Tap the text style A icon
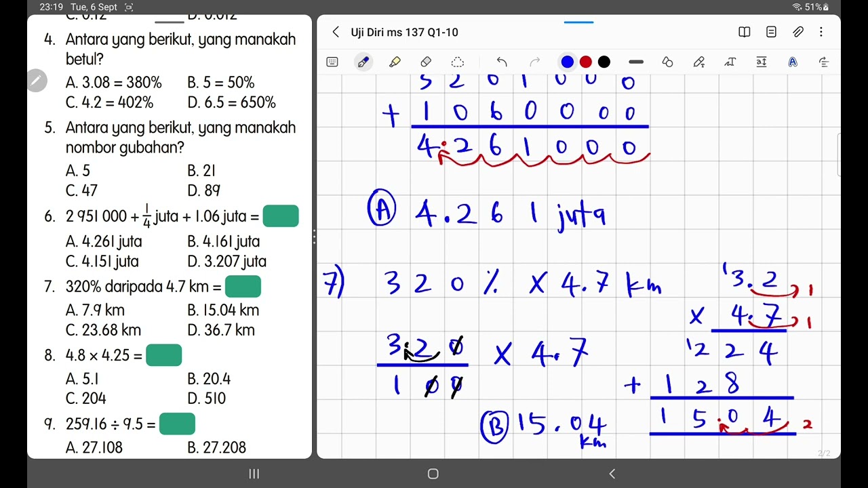The height and width of the screenshot is (488, 868). click(x=793, y=62)
